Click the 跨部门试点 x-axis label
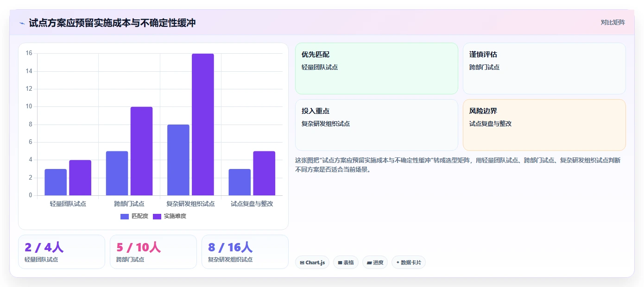This screenshot has width=644, height=287. 129,204
